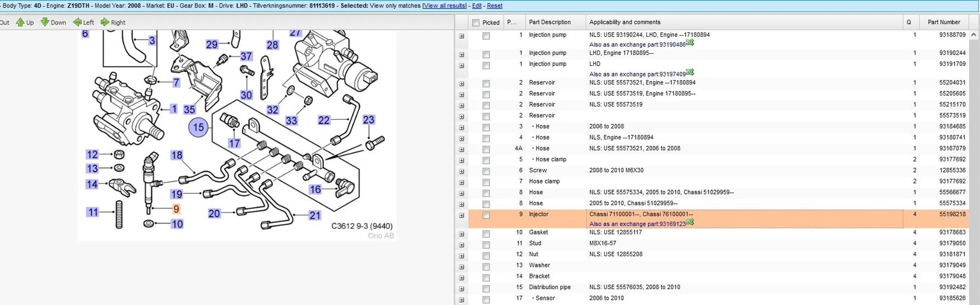Click parts list scrollbar up arrow
The image size is (980, 305).
(973, 35)
